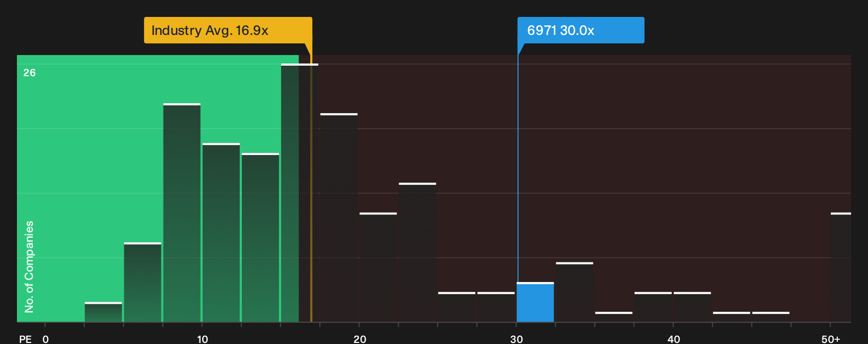The width and height of the screenshot is (868, 344).
Task: Click the 'No. of Companies' axis label
Action: click(29, 267)
